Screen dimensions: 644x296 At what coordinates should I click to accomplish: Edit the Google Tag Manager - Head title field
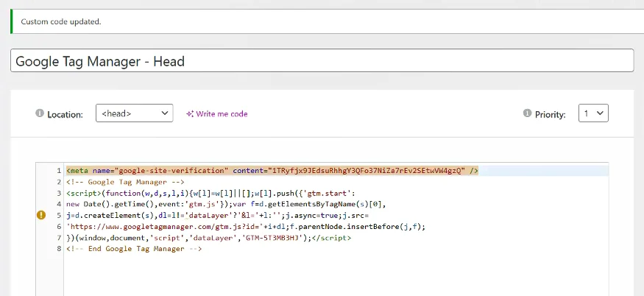322,60
